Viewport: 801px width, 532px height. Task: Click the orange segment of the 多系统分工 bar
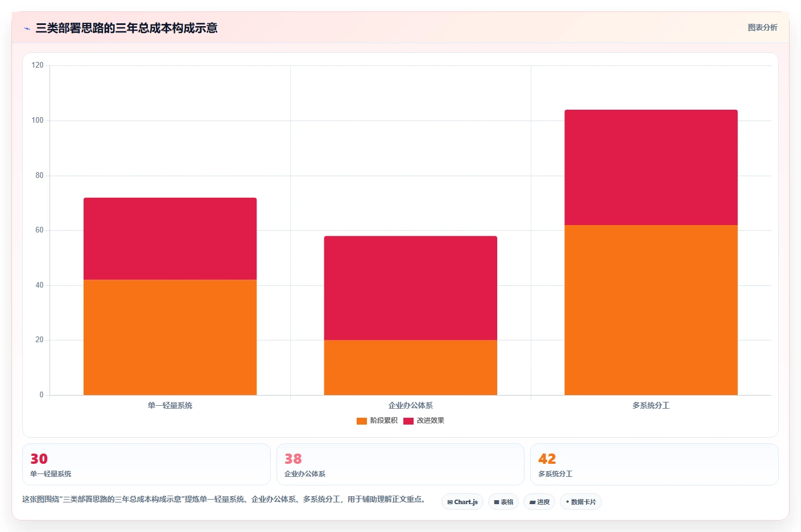(x=651, y=310)
